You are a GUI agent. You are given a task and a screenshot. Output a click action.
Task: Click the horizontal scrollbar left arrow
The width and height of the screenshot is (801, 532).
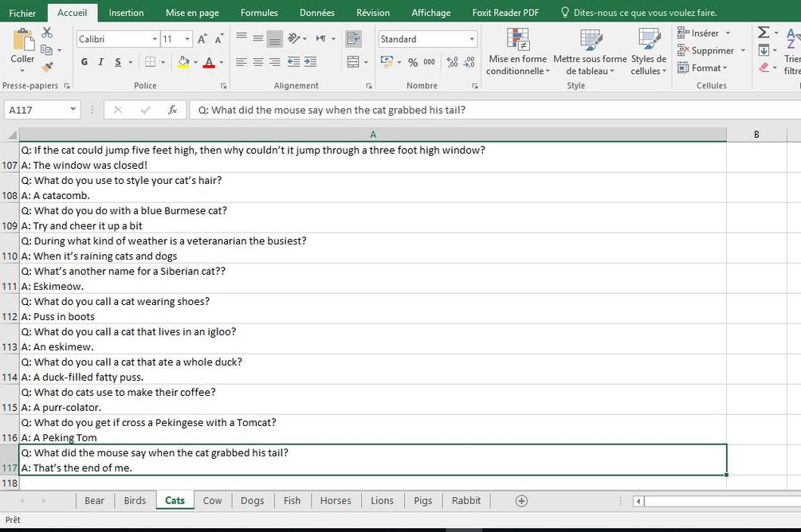pyautogui.click(x=638, y=501)
